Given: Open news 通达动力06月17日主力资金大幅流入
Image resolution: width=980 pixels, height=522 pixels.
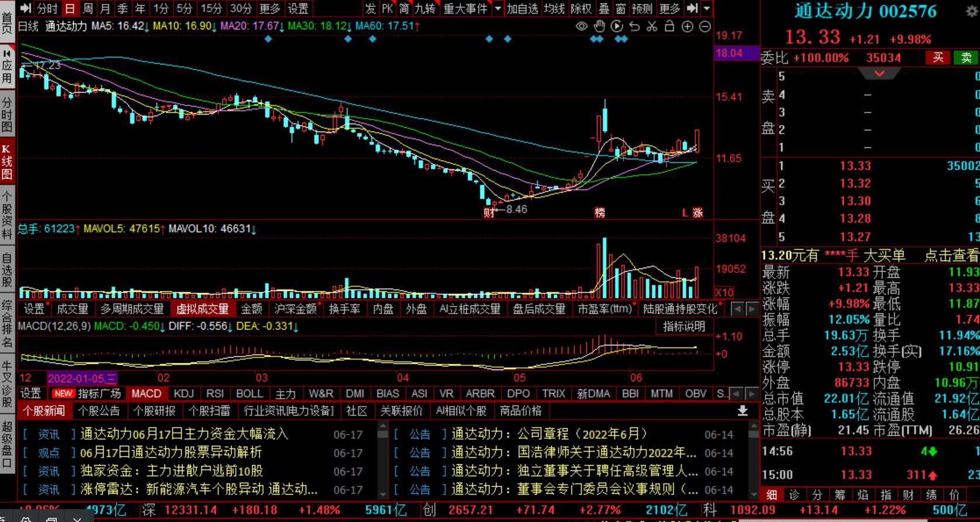Looking at the screenshot, I should tap(184, 434).
